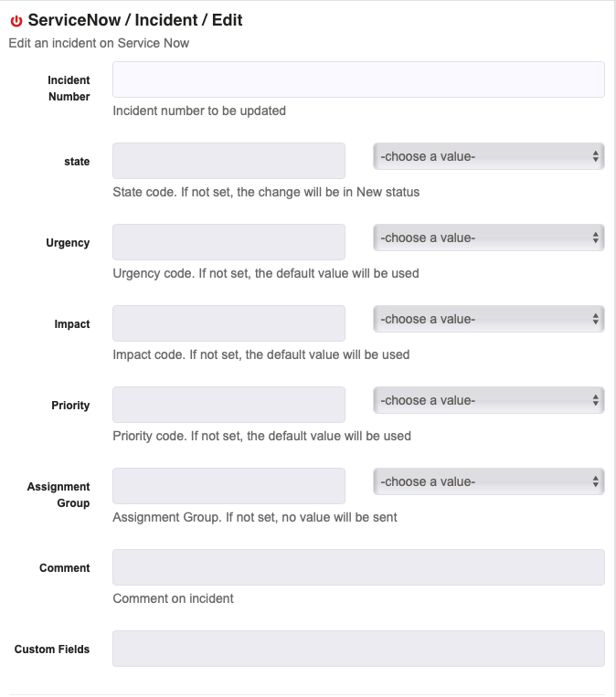This screenshot has height=697, width=616.
Task: Click the red power icon beside ServiceNow title
Action: [16, 21]
